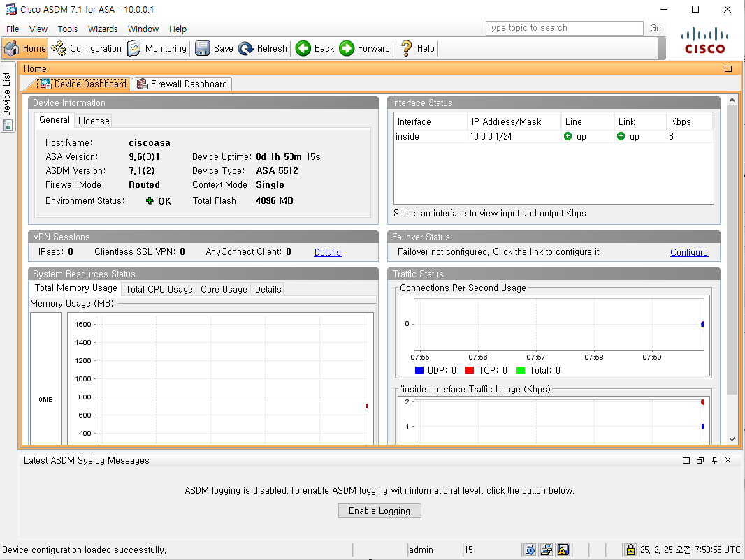Maximize the Home panel
Screen dimensions: 745x560
pyautogui.click(x=728, y=69)
